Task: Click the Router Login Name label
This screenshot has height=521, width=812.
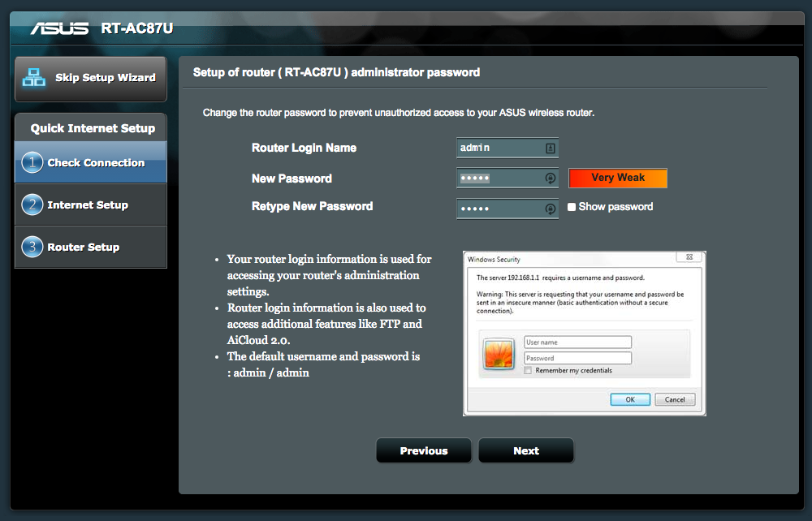Action: coord(304,148)
